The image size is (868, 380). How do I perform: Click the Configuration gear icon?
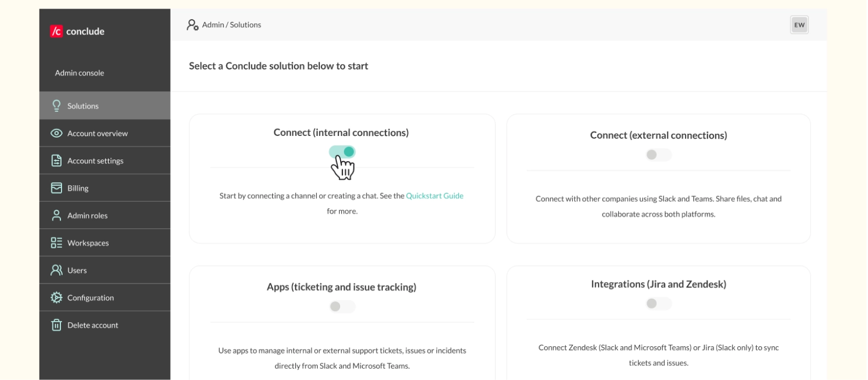(x=56, y=297)
